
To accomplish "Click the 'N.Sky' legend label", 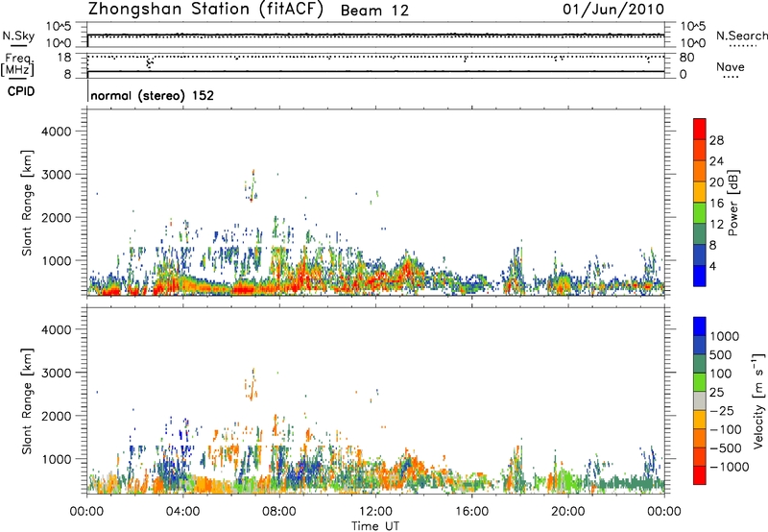I will [x=18, y=36].
